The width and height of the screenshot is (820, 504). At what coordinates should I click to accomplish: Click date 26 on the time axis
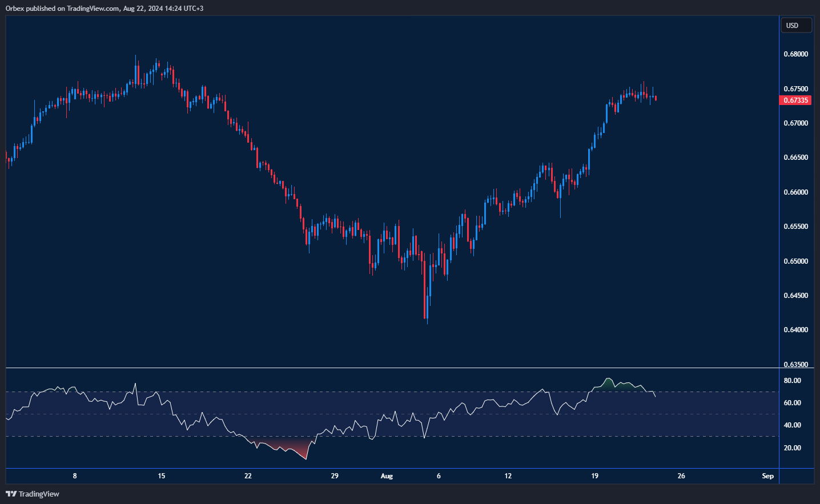[681, 476]
